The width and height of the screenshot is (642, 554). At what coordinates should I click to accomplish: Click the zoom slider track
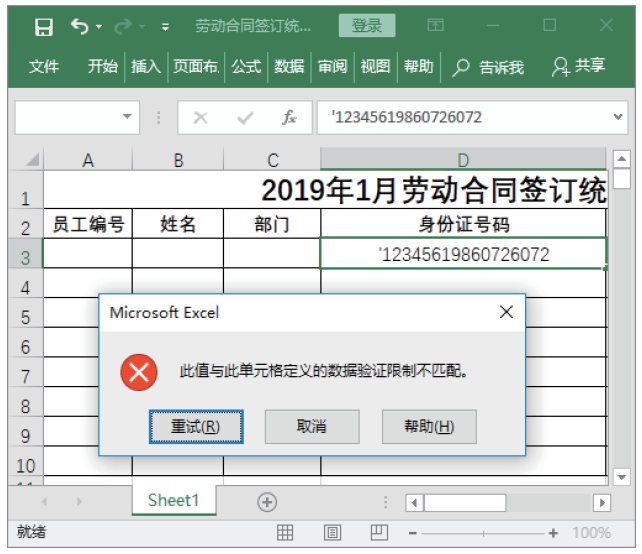(483, 534)
